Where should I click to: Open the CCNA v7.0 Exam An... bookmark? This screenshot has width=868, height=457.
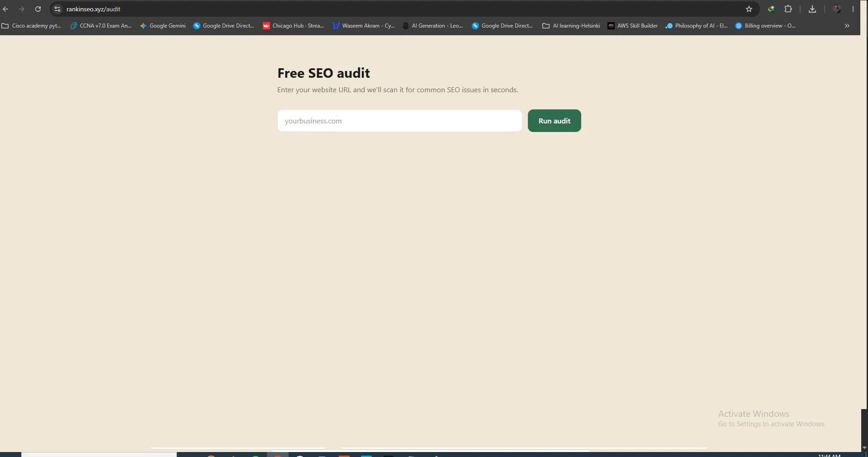pyautogui.click(x=100, y=26)
